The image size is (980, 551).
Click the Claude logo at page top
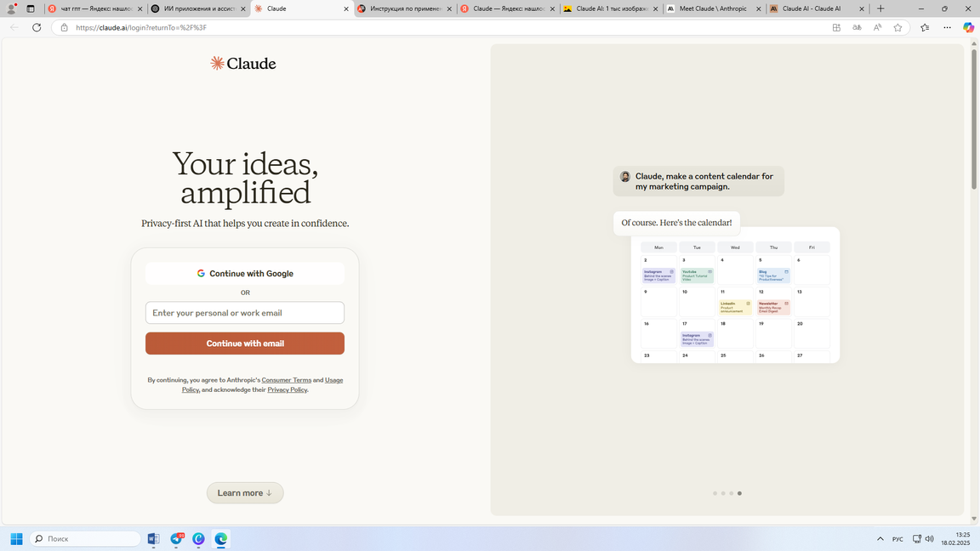click(x=243, y=64)
